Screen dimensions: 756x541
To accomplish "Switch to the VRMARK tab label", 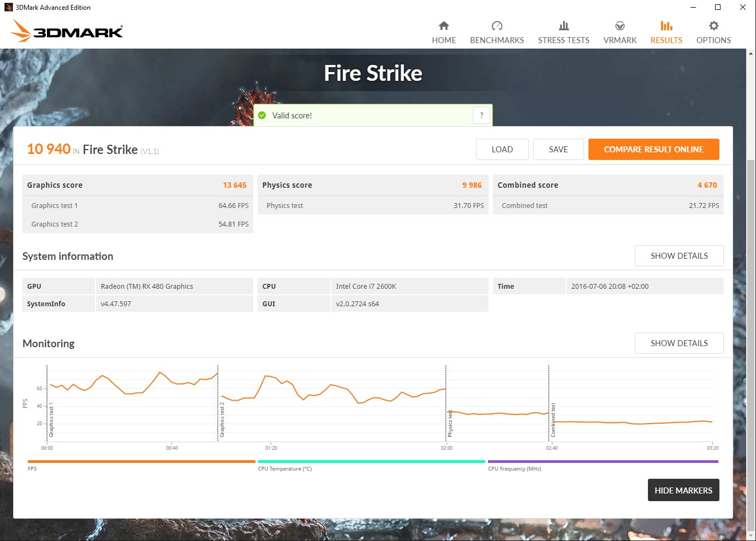I will point(620,40).
